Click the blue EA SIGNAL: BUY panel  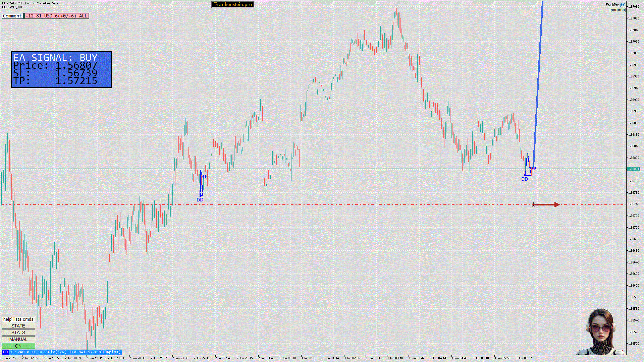61,70
